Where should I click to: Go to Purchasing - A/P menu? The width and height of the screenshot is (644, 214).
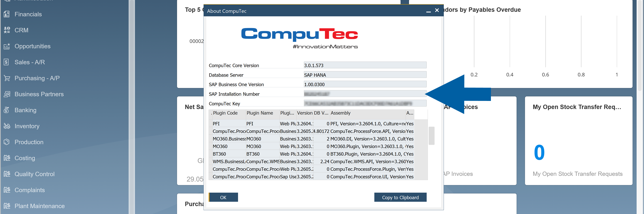(37, 78)
